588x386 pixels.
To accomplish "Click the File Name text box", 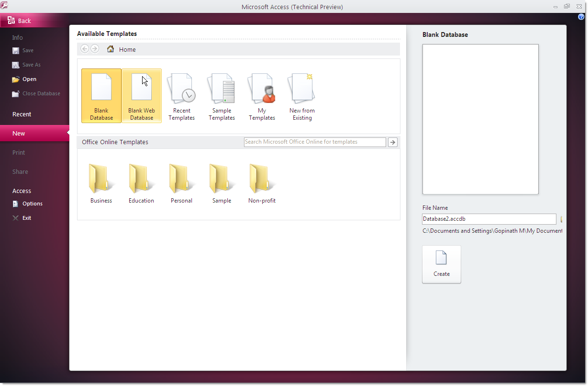I will tap(488, 219).
